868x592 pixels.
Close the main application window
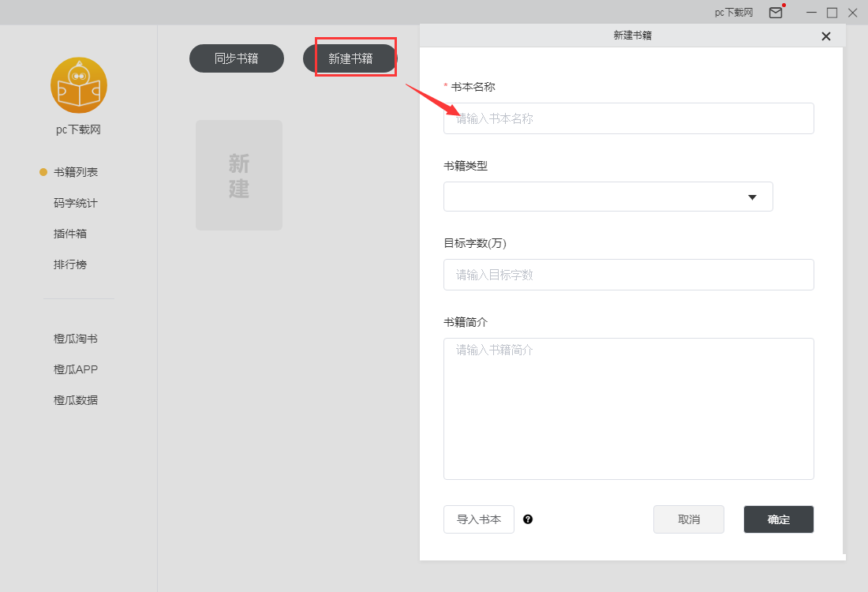(x=852, y=12)
